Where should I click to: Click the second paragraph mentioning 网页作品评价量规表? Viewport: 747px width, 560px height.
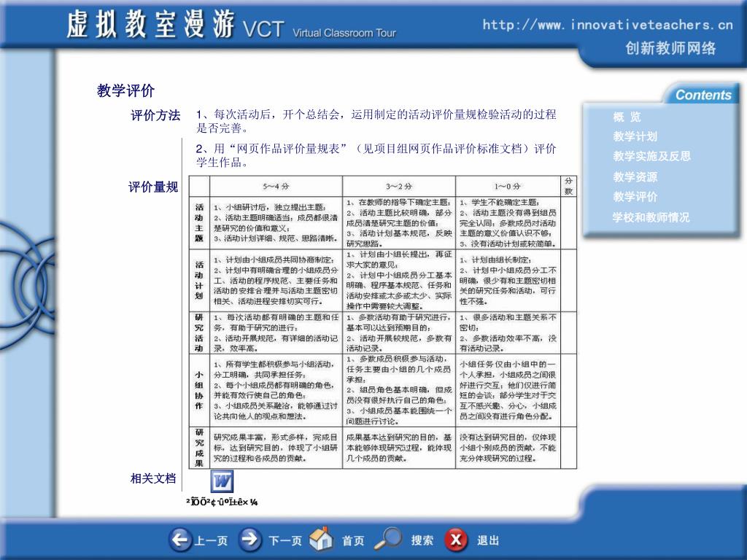376,155
